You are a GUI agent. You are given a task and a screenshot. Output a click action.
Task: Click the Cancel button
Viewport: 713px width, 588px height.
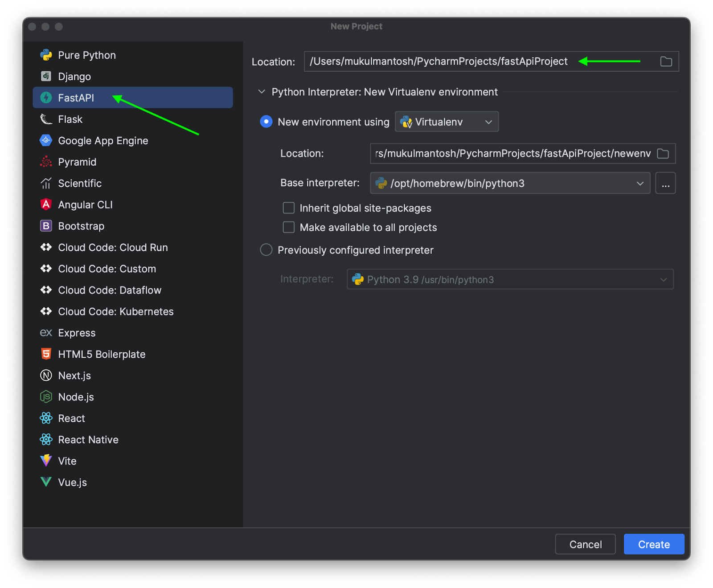click(585, 544)
